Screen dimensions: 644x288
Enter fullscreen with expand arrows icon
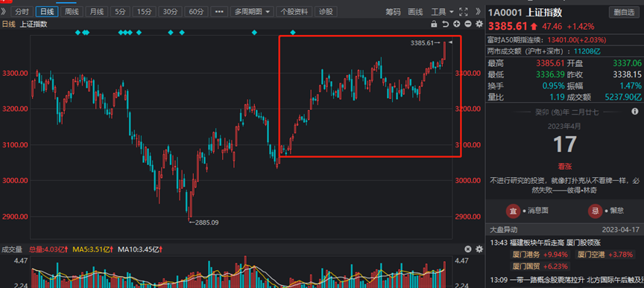464,11
